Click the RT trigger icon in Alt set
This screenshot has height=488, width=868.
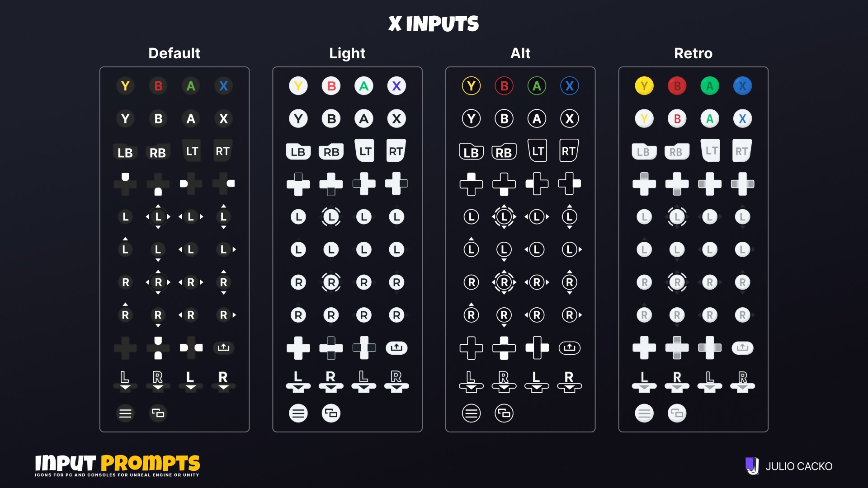(569, 151)
